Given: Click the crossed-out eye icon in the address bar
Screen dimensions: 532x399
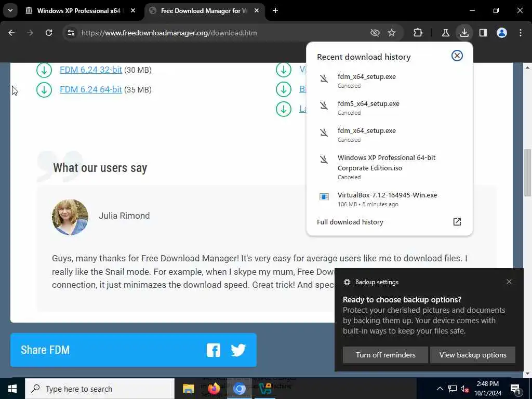Looking at the screenshot, I should (x=375, y=33).
